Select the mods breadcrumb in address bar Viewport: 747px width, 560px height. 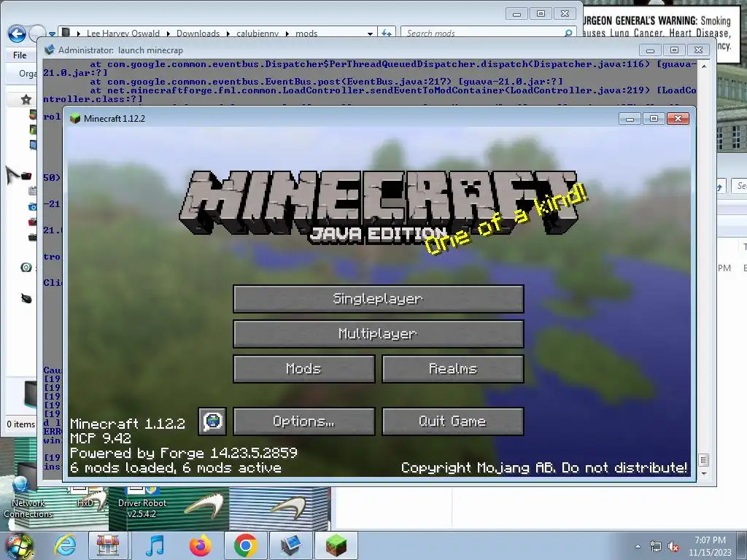click(306, 34)
